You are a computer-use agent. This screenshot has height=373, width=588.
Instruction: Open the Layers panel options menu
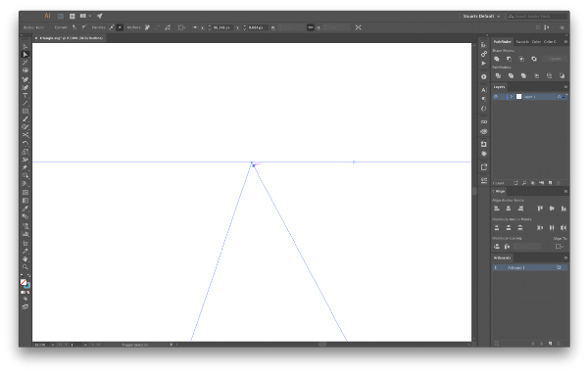[x=565, y=87]
